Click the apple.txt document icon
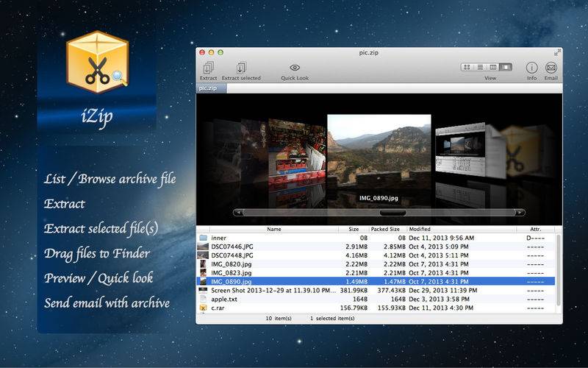Viewport: 588px width, 368px height. click(203, 300)
